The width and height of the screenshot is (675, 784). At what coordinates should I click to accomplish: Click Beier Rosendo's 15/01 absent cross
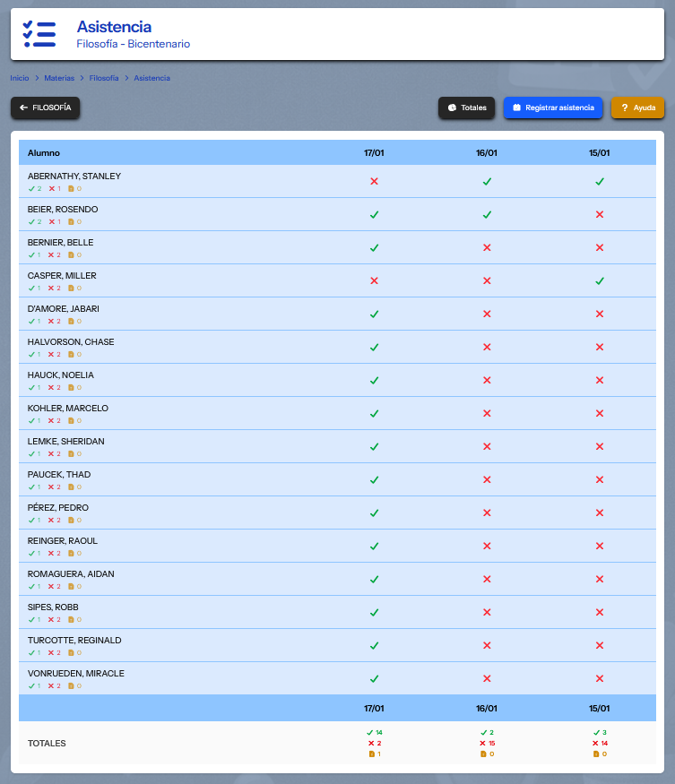(x=600, y=214)
